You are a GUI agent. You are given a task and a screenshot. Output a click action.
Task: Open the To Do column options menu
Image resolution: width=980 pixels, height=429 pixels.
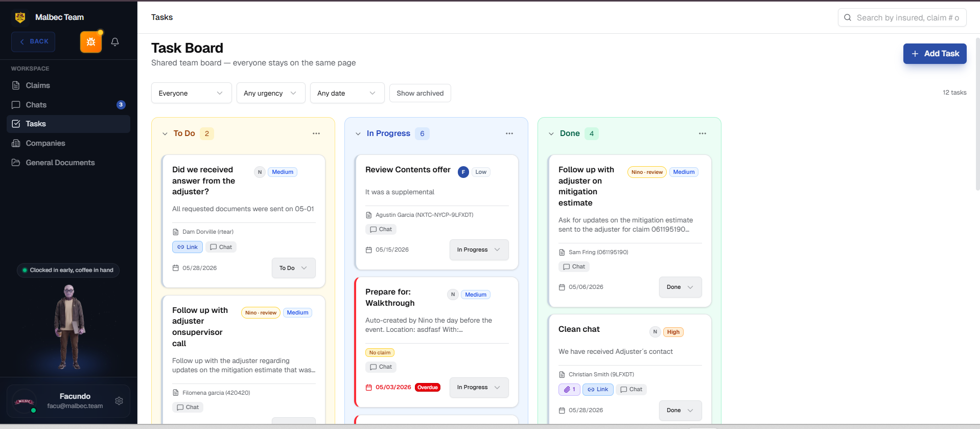click(x=316, y=133)
